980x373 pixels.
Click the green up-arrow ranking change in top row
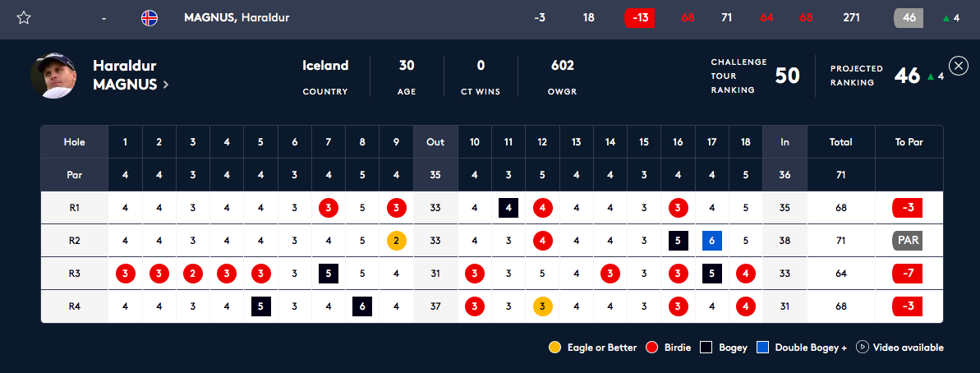(x=944, y=18)
